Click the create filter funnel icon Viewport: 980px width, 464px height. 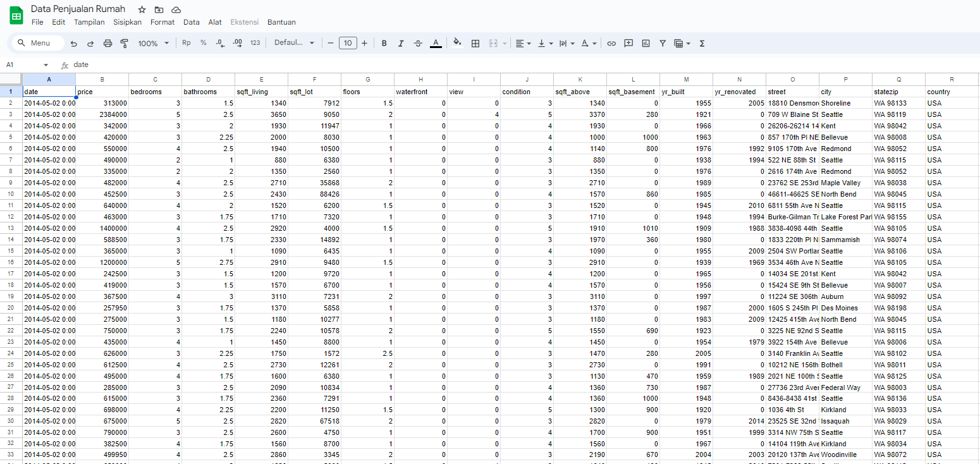pos(663,43)
